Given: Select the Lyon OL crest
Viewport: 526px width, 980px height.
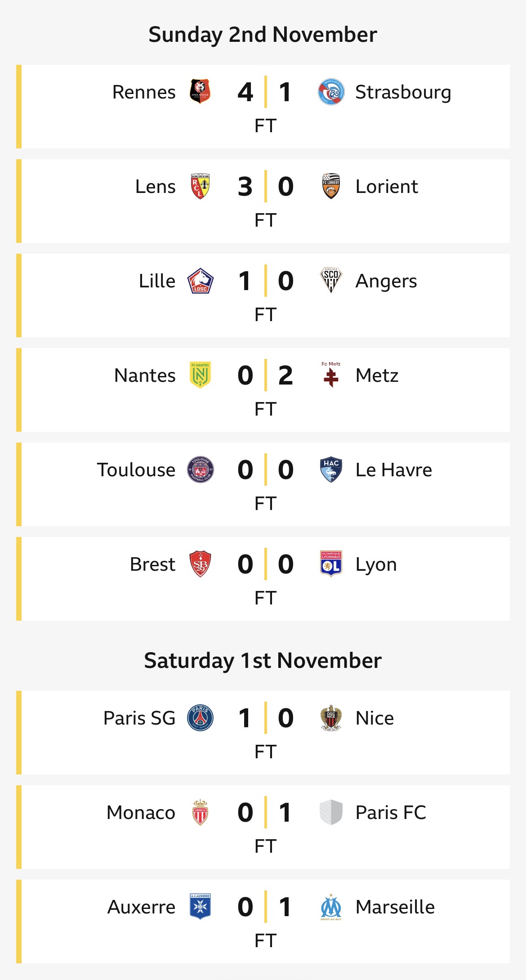Looking at the screenshot, I should [331, 564].
